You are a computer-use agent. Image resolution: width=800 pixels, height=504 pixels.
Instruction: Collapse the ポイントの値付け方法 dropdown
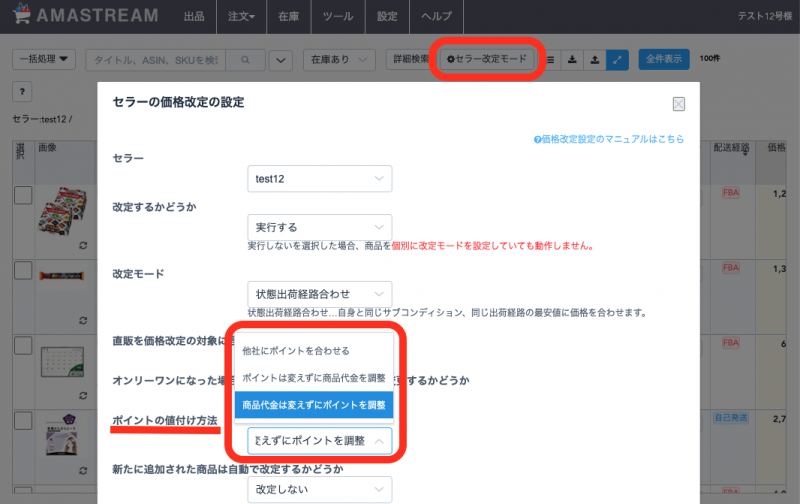[320, 441]
